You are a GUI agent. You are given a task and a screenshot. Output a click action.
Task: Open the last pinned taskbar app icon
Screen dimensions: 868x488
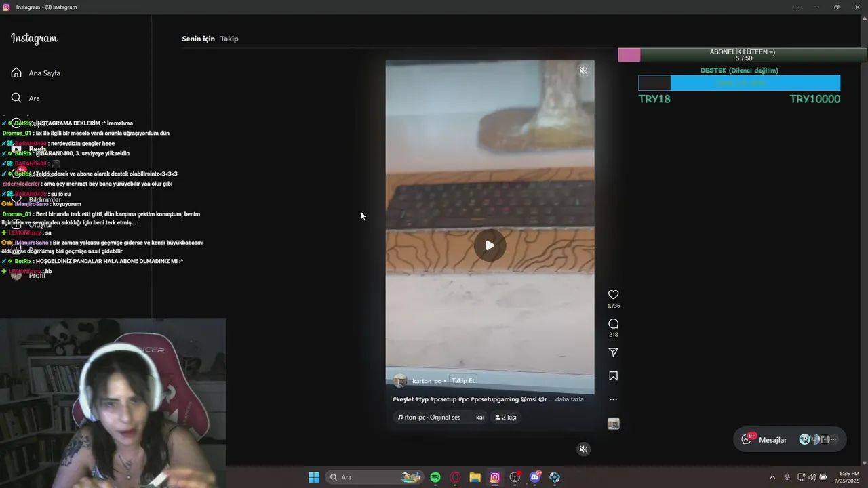[x=555, y=477]
